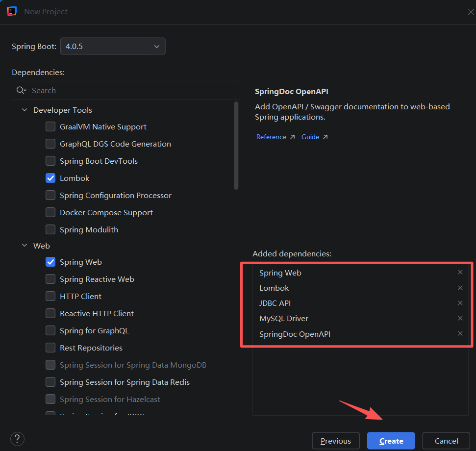Uncheck the Lombok checkbox
This screenshot has width=476, height=451.
point(50,178)
